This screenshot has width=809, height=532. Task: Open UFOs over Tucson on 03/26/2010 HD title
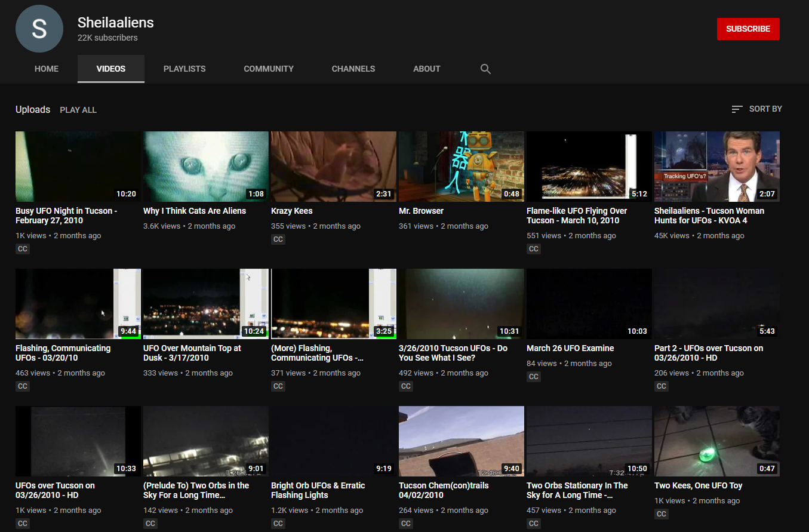click(55, 490)
